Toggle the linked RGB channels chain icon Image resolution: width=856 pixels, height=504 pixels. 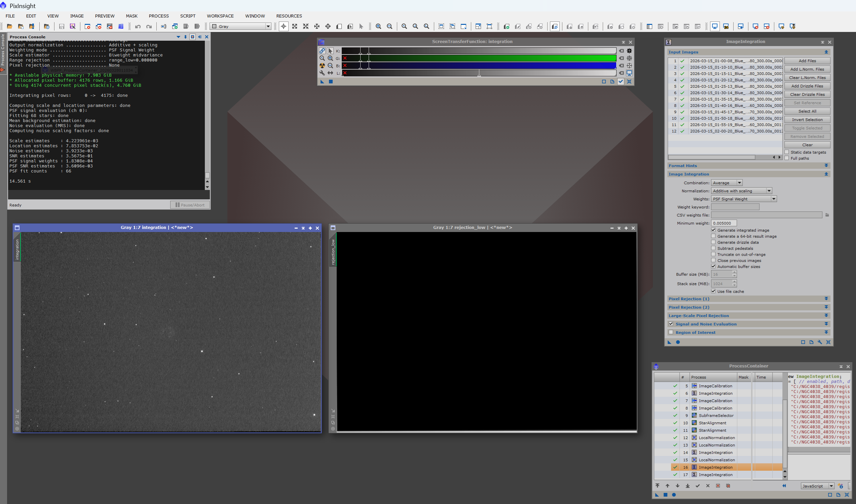click(322, 51)
